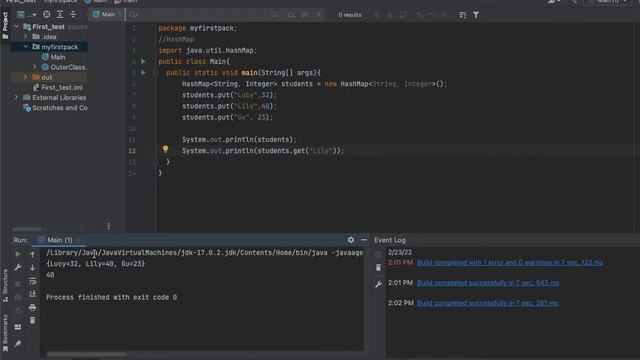
Task: Toggle Words (W) option in search bar
Action: pyautogui.click(x=304, y=15)
